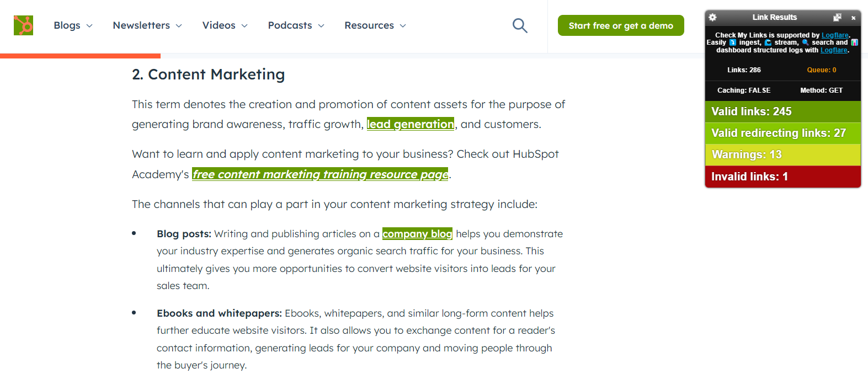The height and width of the screenshot is (379, 868).
Task: Pop out the Link Results panel
Action: pos(837,18)
